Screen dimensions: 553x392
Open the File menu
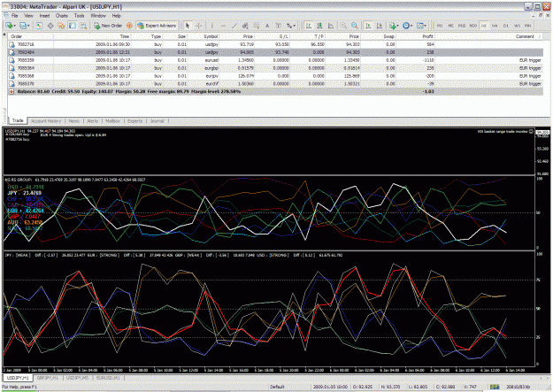pyautogui.click(x=14, y=16)
